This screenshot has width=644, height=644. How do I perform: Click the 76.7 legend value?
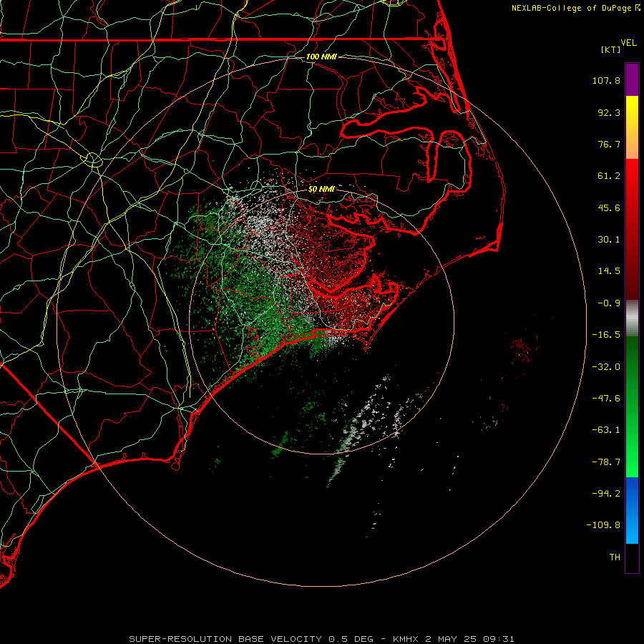[x=609, y=144]
